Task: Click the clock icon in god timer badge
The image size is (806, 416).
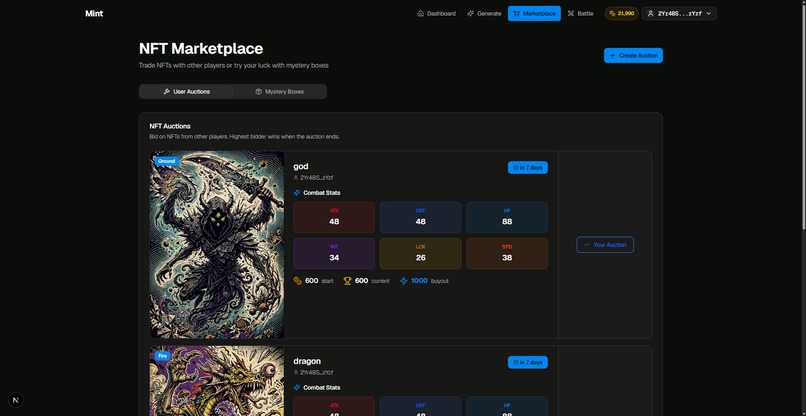Action: point(516,168)
